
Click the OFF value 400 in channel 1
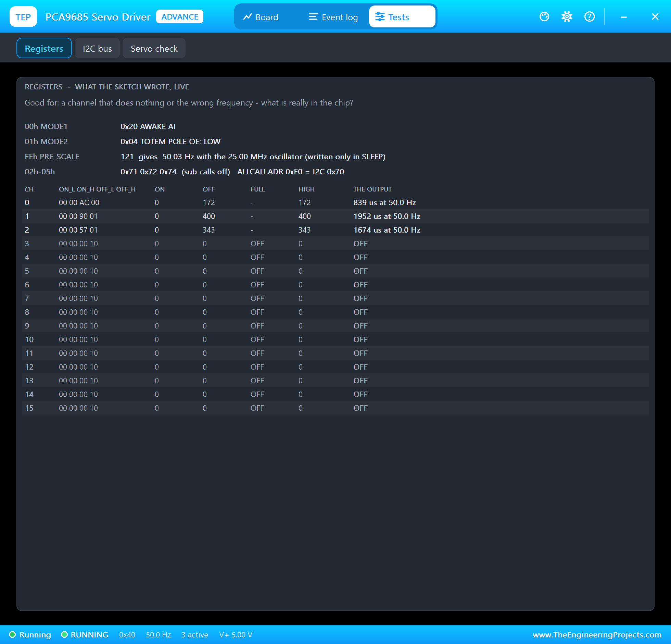tap(209, 216)
